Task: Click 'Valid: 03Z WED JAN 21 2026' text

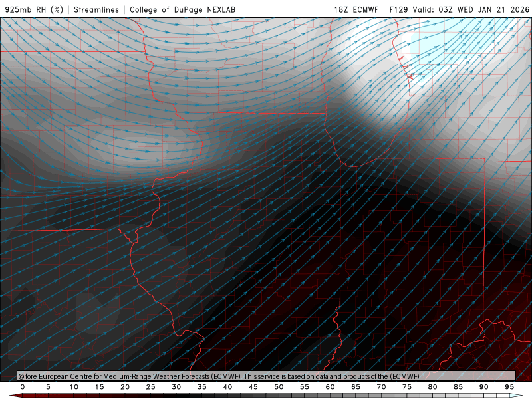Action: (471, 9)
